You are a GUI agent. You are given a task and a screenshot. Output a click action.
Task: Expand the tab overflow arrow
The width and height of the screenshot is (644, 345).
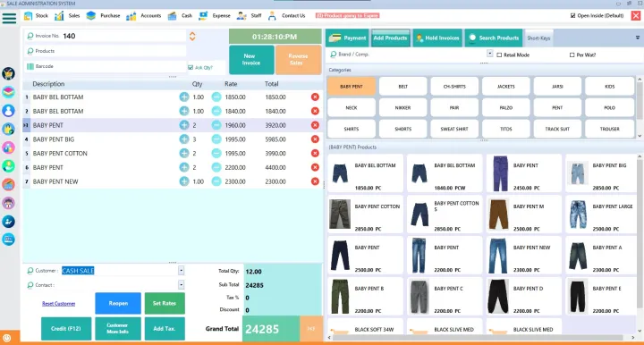point(638,38)
